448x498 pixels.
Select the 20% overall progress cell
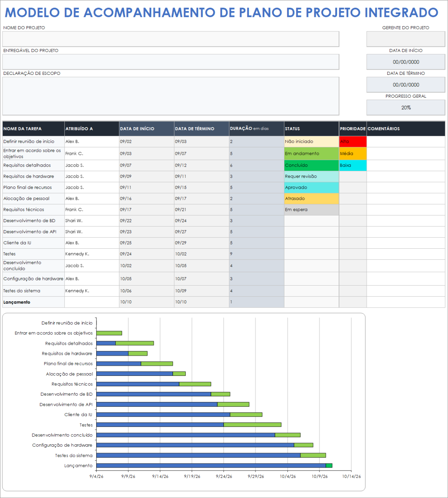point(406,107)
